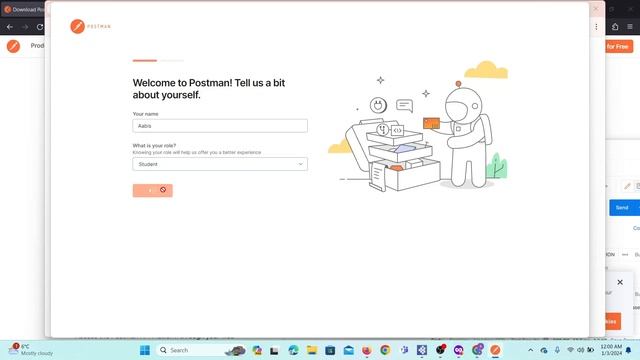Open Microsoft Store from taskbar
Image resolution: width=640 pixels, height=360 pixels.
coord(330,350)
